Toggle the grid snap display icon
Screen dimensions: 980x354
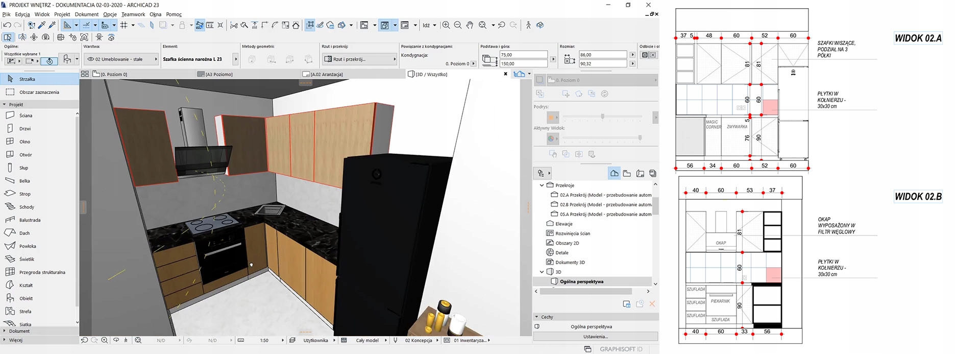pos(124,25)
